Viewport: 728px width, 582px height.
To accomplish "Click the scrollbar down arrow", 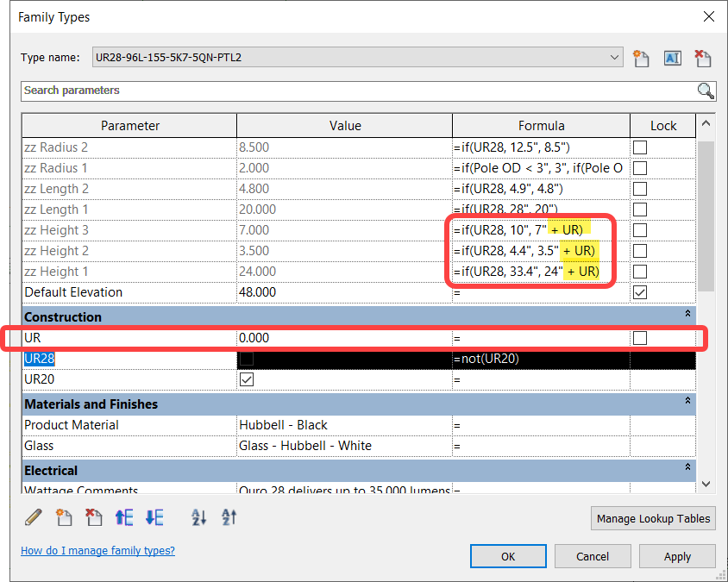I will (x=706, y=485).
